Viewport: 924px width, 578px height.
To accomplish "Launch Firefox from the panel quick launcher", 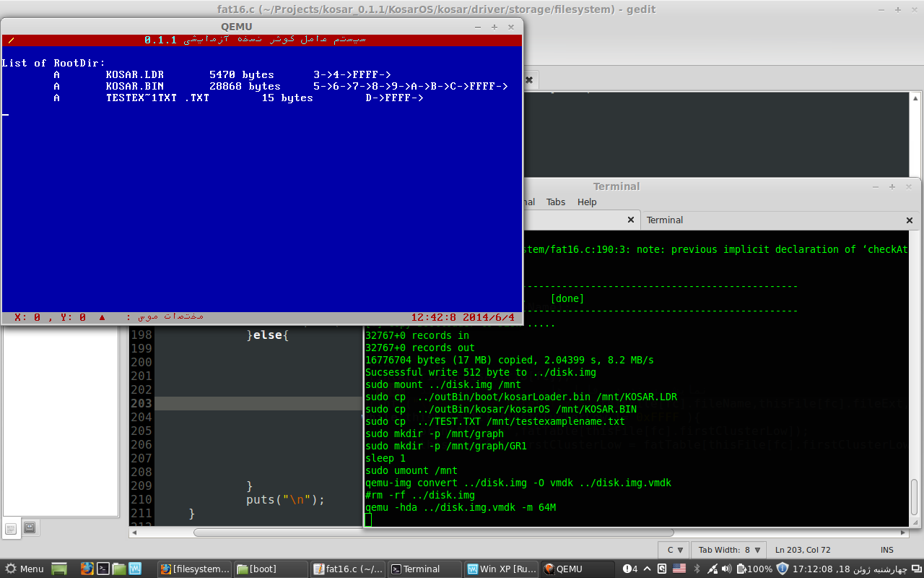I will point(87,569).
